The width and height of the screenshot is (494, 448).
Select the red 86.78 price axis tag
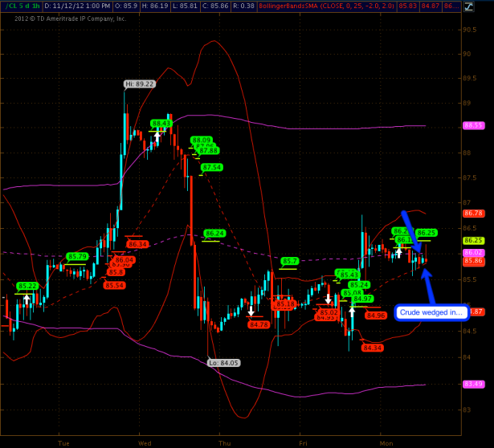[472, 214]
